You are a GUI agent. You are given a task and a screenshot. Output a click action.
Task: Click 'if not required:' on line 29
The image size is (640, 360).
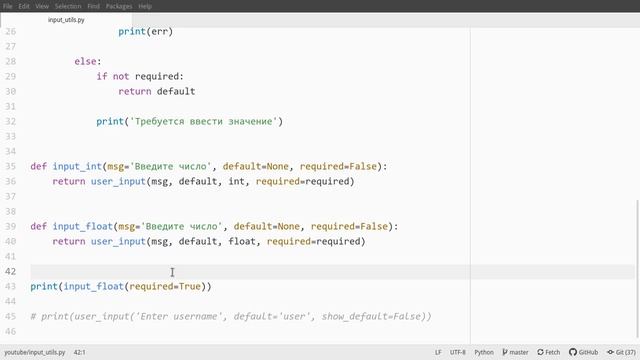[x=140, y=76]
